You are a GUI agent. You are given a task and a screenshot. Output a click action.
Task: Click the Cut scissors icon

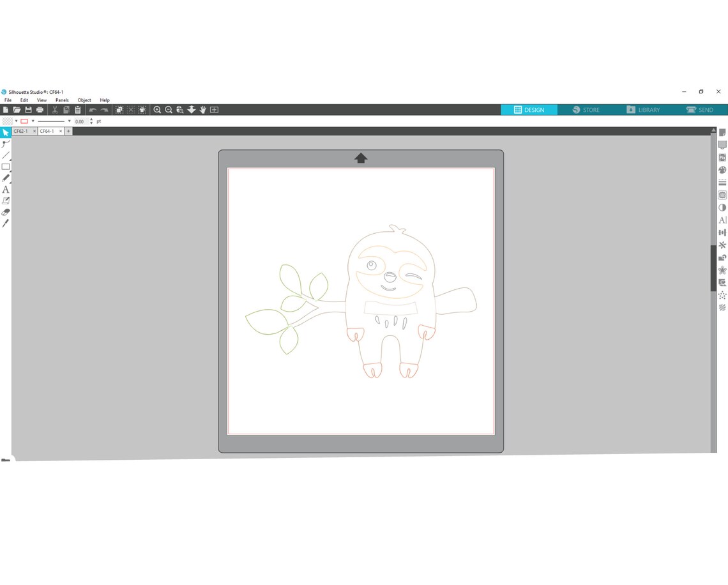tap(55, 110)
